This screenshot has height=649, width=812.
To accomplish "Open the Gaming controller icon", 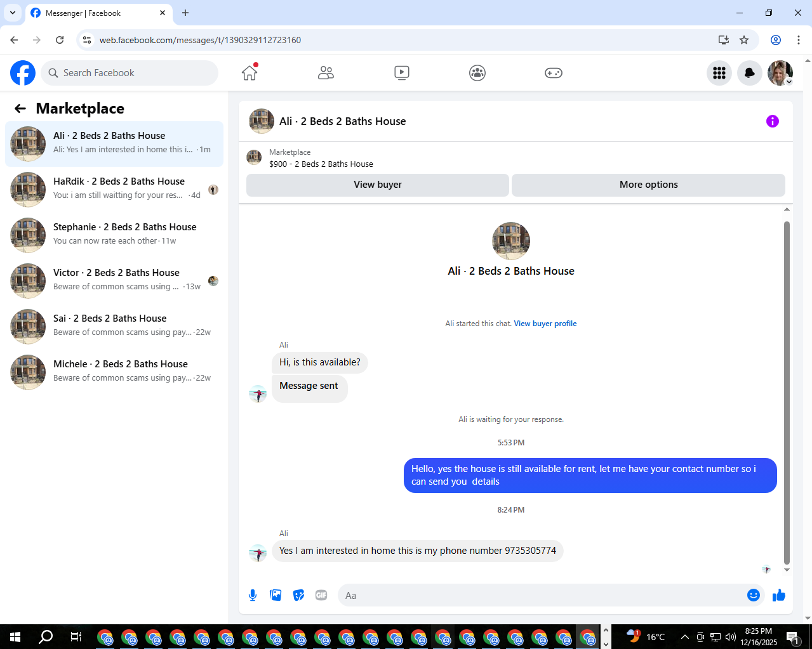I will (x=554, y=73).
